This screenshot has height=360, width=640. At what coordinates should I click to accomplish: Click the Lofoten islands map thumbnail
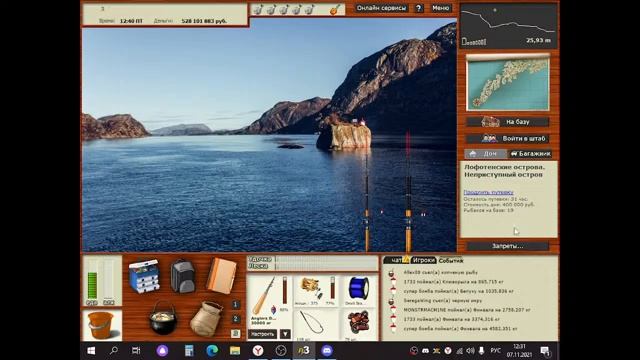point(508,82)
